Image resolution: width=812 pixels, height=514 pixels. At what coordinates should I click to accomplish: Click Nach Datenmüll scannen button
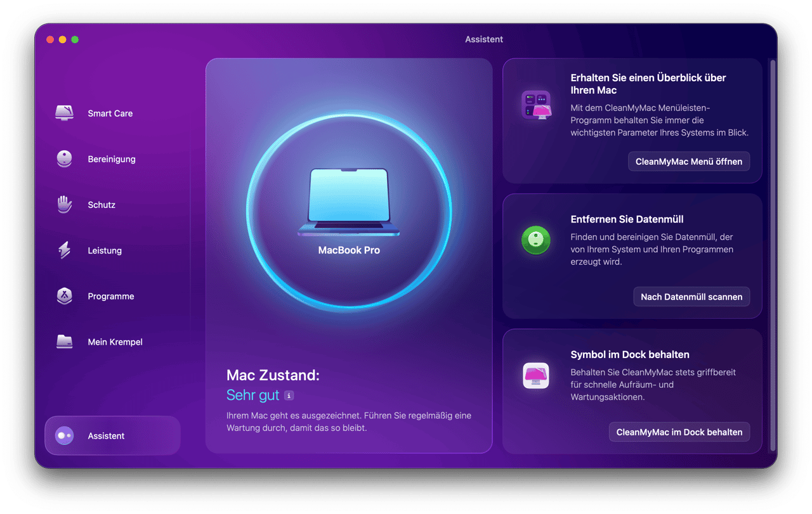(x=691, y=297)
